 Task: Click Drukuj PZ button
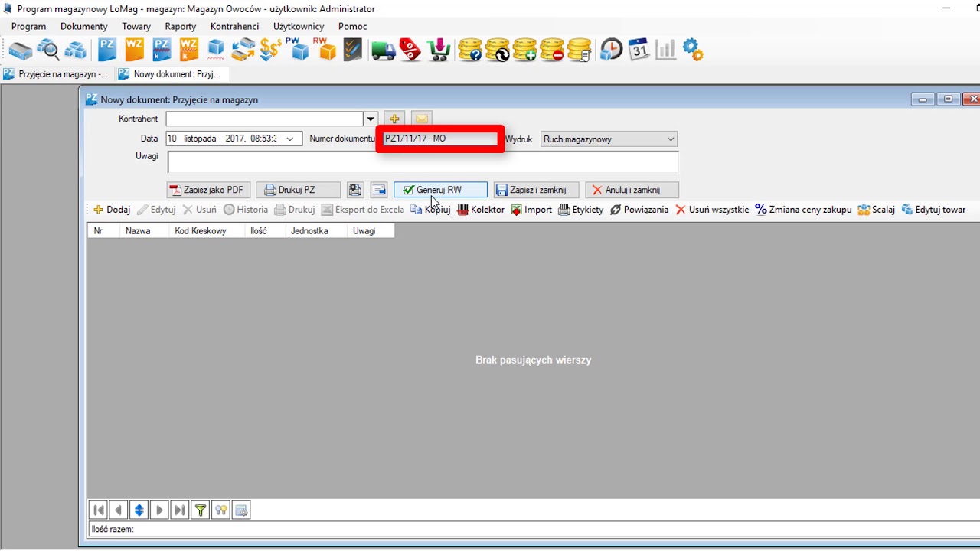point(298,190)
